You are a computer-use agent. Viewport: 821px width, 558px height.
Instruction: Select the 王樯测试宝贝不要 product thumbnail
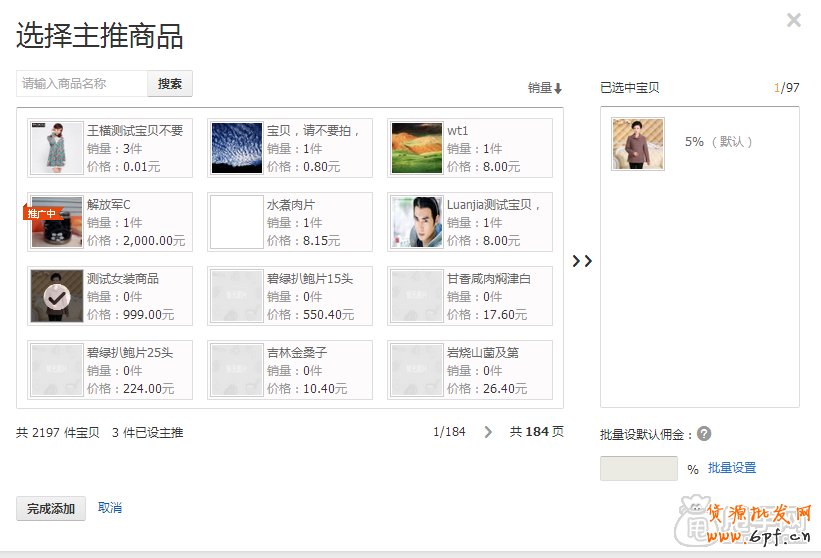coord(57,148)
